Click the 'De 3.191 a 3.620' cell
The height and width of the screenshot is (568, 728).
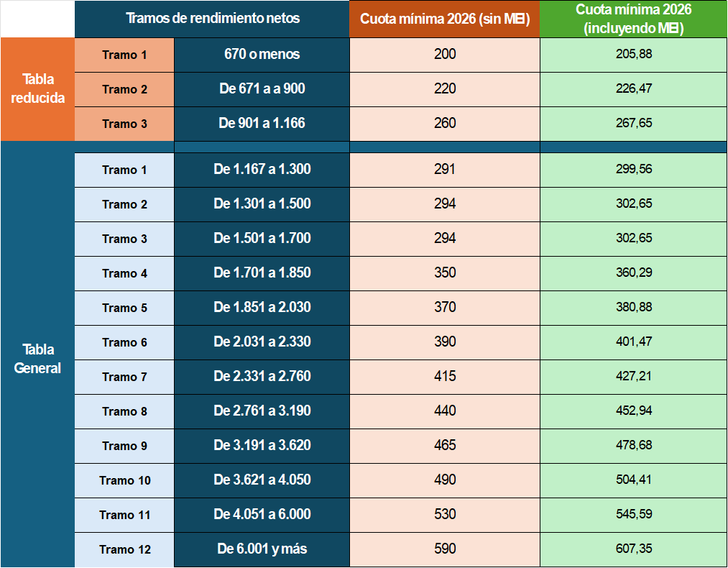click(x=262, y=445)
